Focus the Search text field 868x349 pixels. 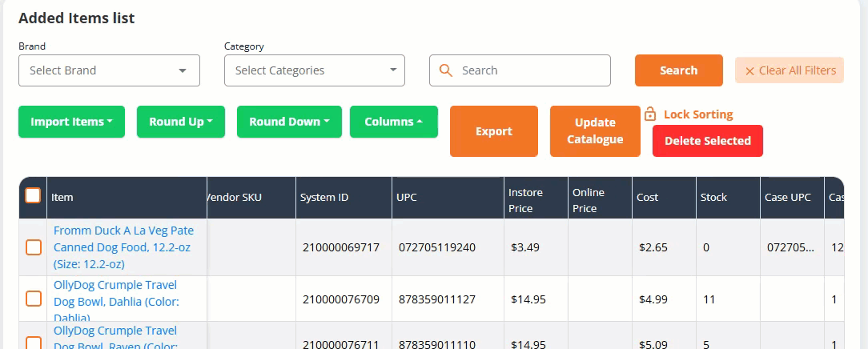point(520,70)
